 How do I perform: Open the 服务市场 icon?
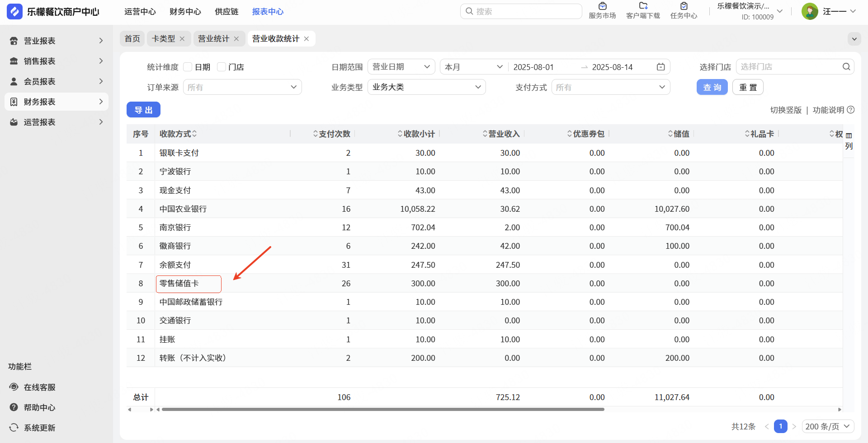tap(602, 6)
